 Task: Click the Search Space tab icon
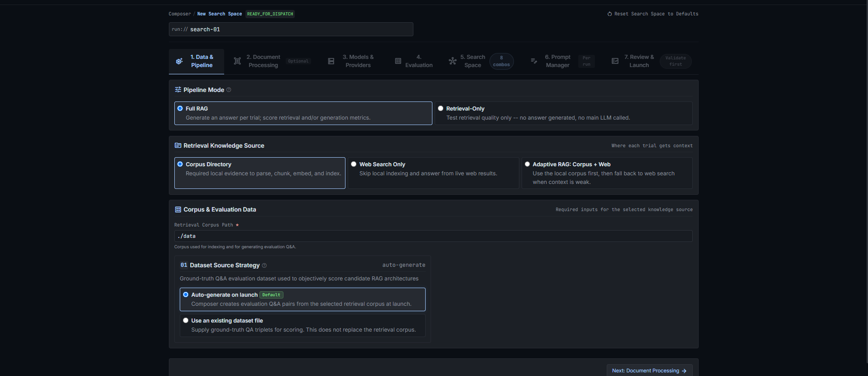(452, 61)
